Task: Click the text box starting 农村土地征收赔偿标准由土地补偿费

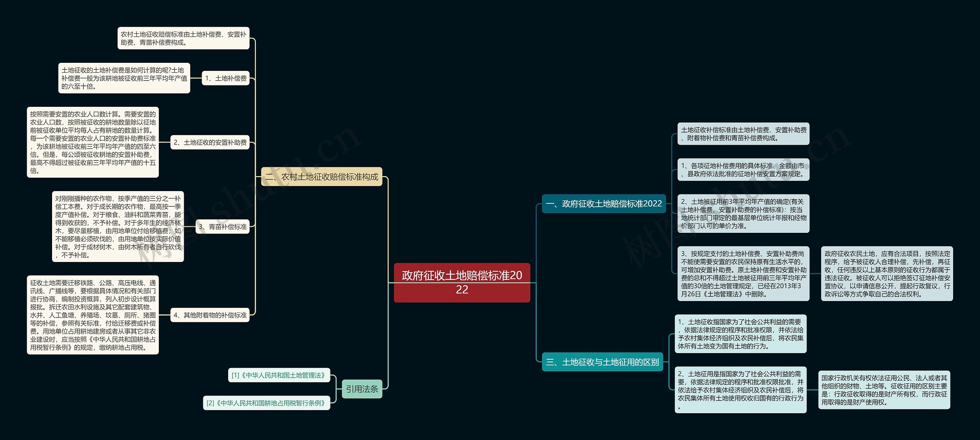Action: tap(183, 38)
